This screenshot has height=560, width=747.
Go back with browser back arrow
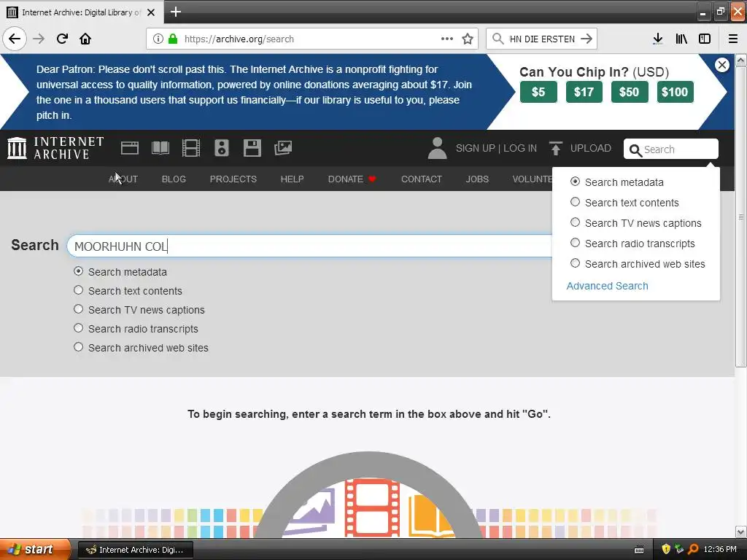[x=15, y=39]
